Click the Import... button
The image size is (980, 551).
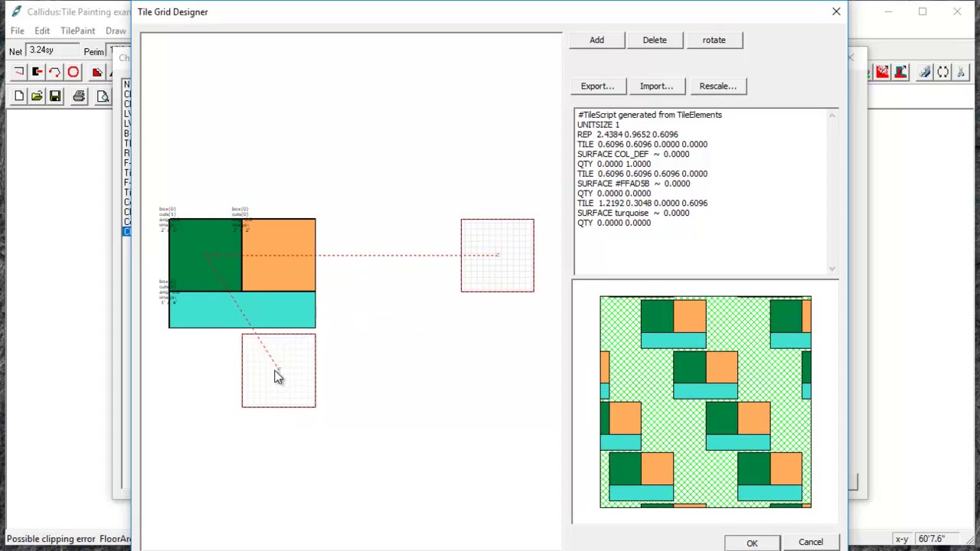coord(656,86)
